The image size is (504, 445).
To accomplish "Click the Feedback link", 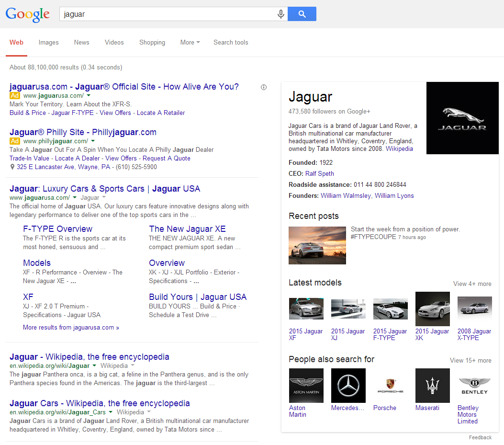I will (x=480, y=437).
